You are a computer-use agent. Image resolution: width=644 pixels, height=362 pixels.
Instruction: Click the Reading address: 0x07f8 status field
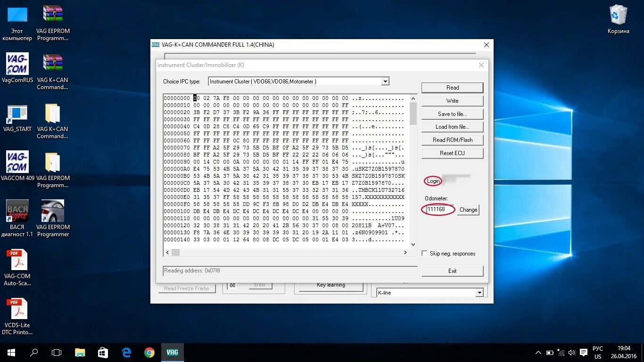(289, 271)
